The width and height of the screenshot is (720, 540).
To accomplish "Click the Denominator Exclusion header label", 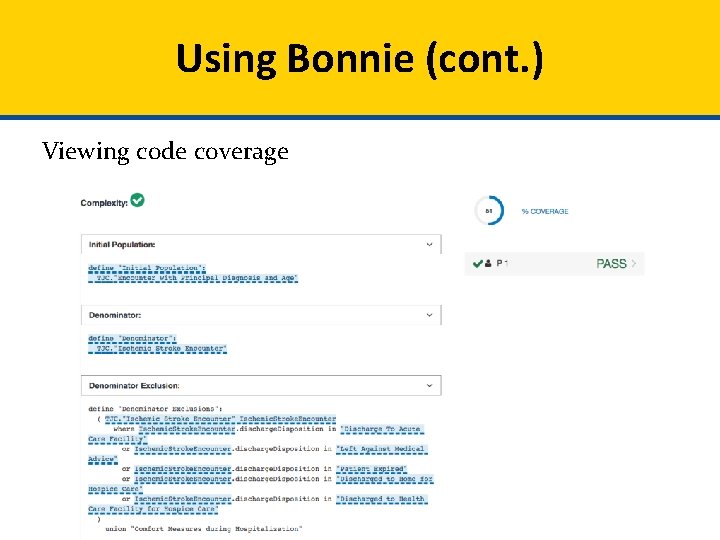I will pyautogui.click(x=134, y=386).
